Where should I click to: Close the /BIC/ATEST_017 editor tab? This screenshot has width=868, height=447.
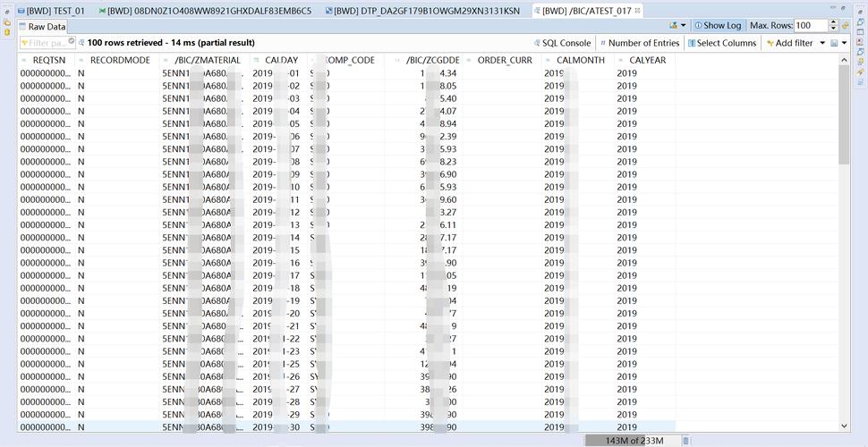(637, 11)
